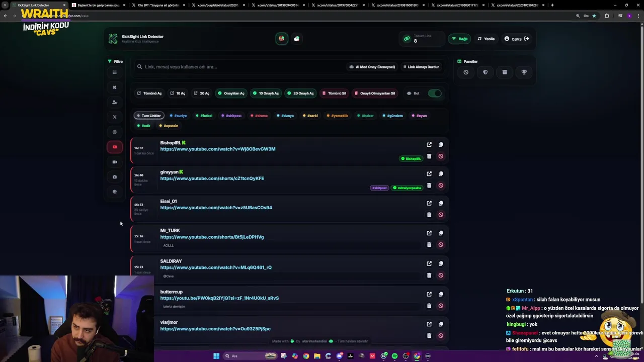This screenshot has width=644, height=362.
Task: Filter links by X (Twitter) icon
Action: [115, 117]
